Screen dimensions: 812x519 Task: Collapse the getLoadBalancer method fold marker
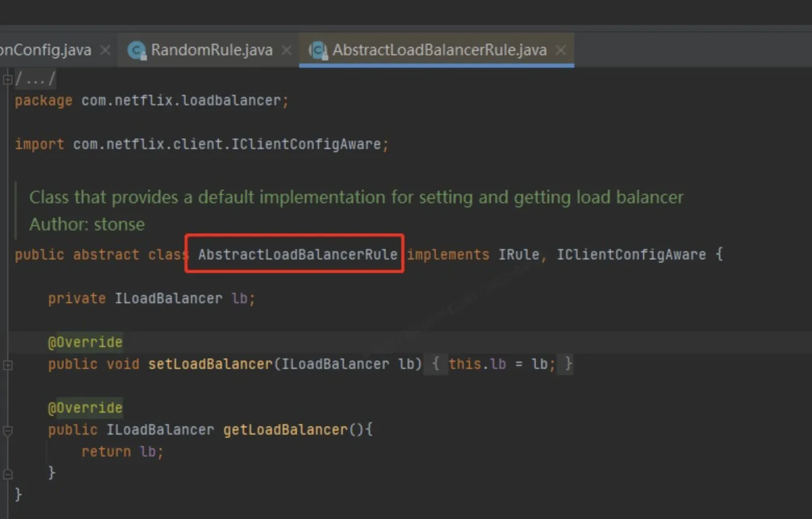click(x=8, y=431)
